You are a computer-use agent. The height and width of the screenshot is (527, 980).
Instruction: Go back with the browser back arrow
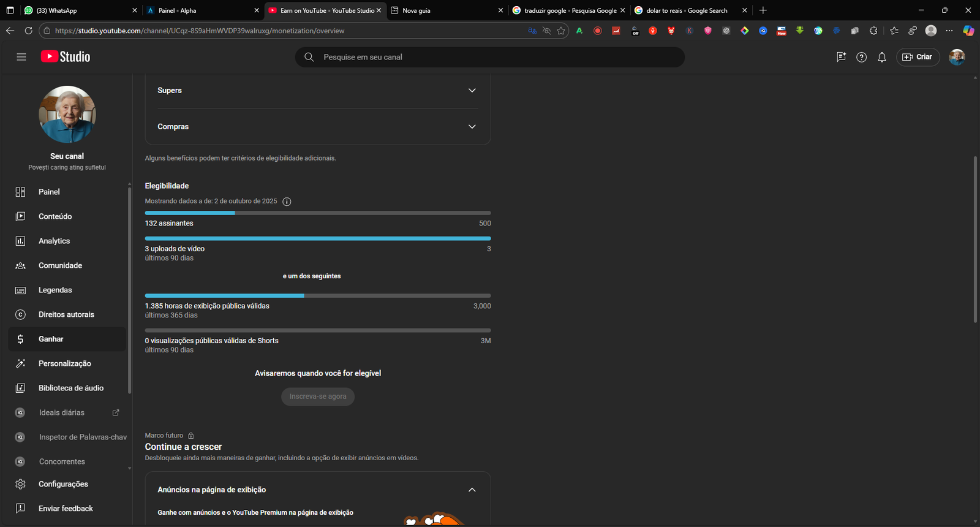(10, 31)
